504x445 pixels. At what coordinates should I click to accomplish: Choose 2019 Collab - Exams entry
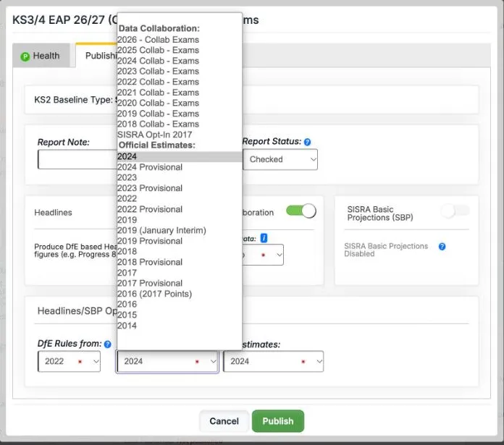pos(180,114)
